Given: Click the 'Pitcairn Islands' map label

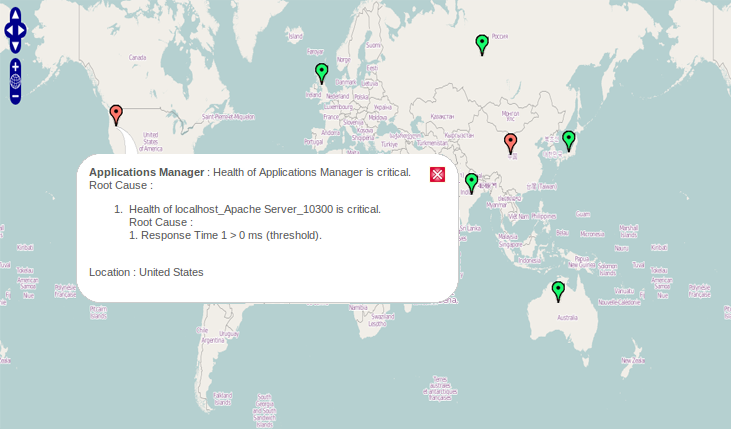Looking at the screenshot, I should (x=98, y=312).
